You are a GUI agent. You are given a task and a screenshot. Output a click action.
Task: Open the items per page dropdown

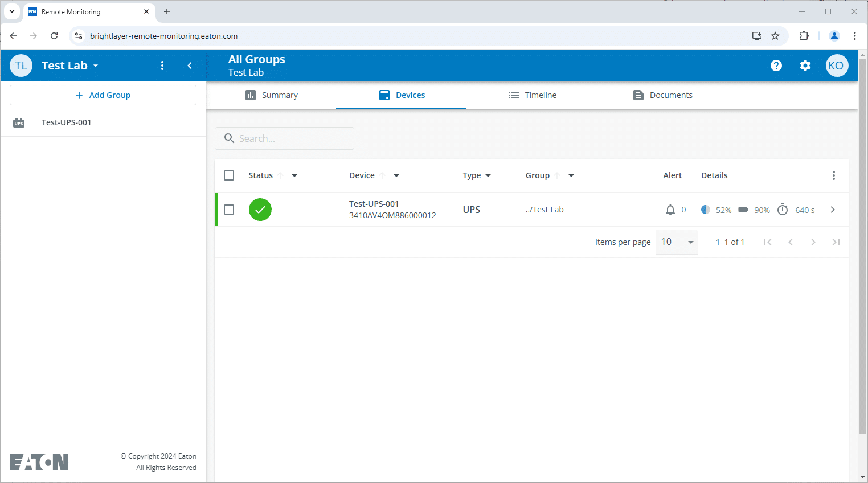677,242
